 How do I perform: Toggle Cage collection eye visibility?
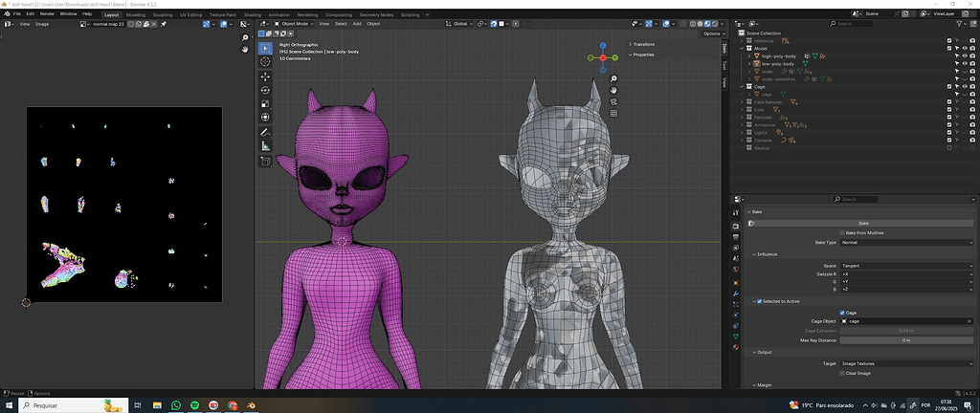(x=965, y=87)
